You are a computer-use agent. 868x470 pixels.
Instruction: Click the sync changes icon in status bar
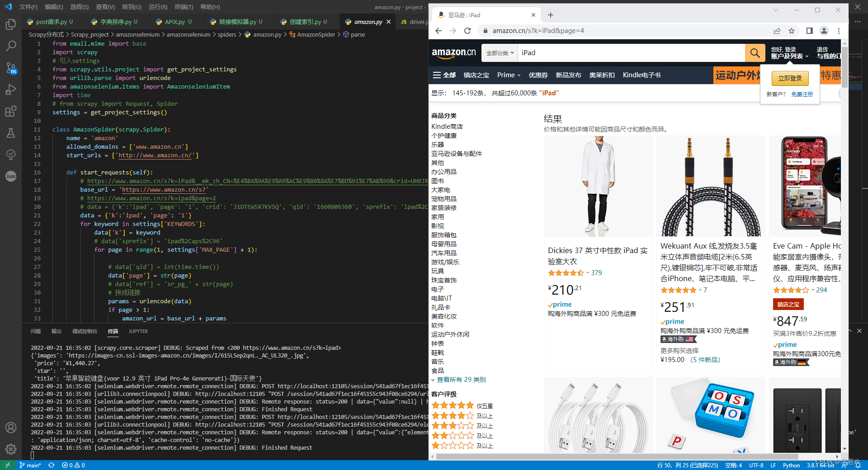point(52,465)
